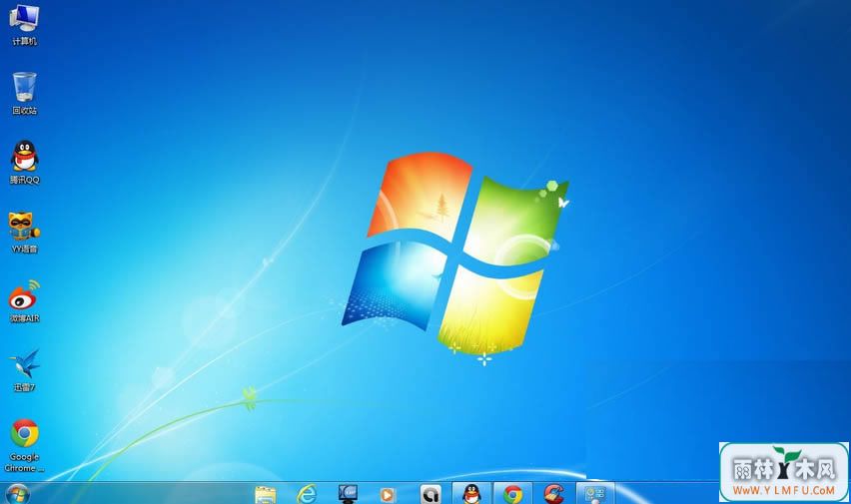Select the Google Chrome desktop icon
The height and width of the screenshot is (504, 851).
tap(24, 445)
